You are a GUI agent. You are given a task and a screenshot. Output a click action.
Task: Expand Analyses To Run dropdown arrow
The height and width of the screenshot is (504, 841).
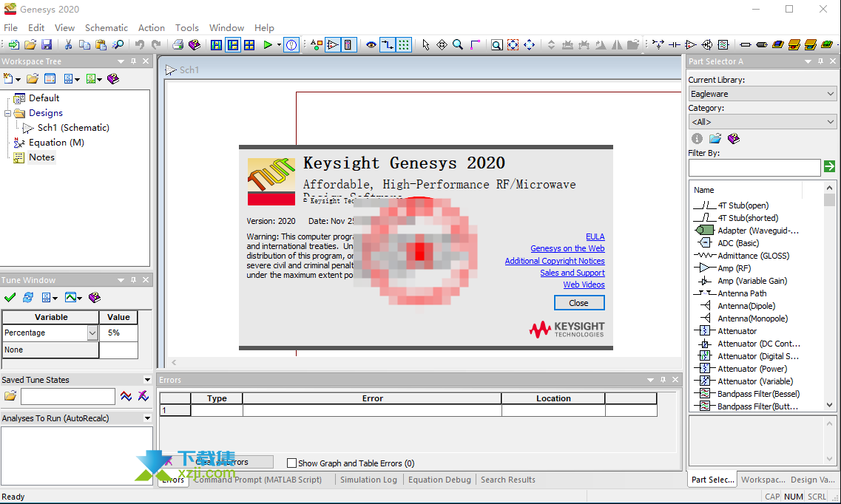coord(147,418)
